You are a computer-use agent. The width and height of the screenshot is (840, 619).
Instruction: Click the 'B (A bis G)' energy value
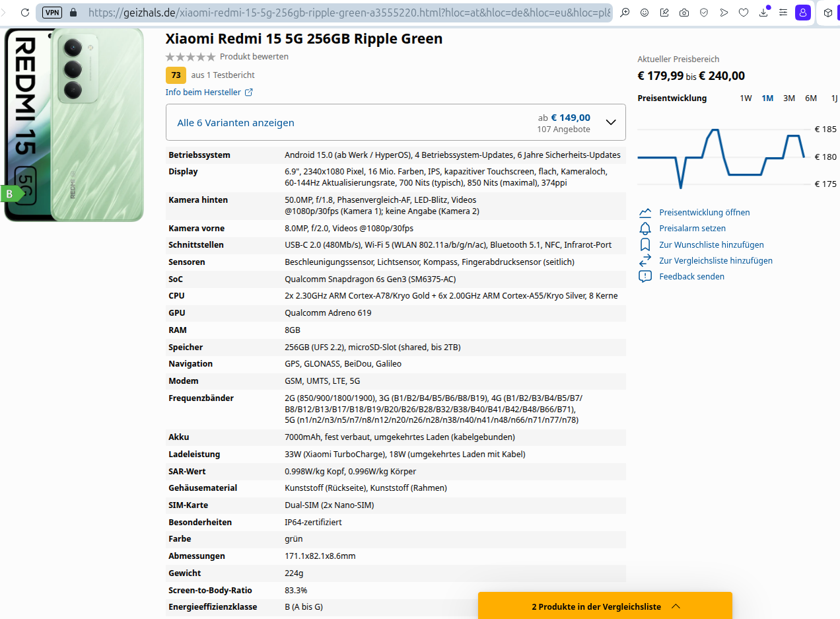tap(304, 606)
